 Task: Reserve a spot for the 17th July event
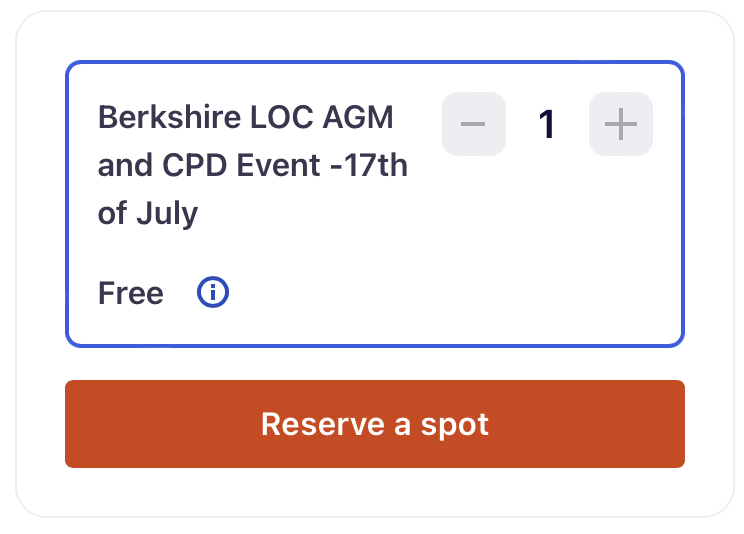point(375,424)
